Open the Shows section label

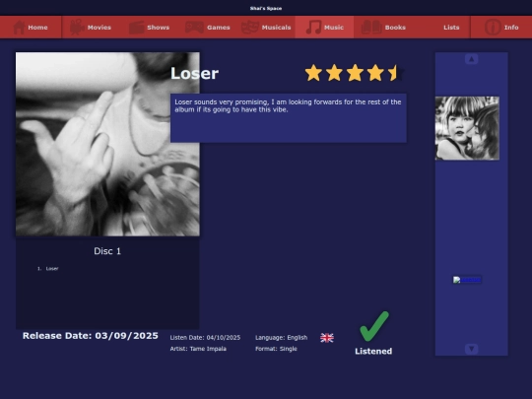tap(158, 28)
